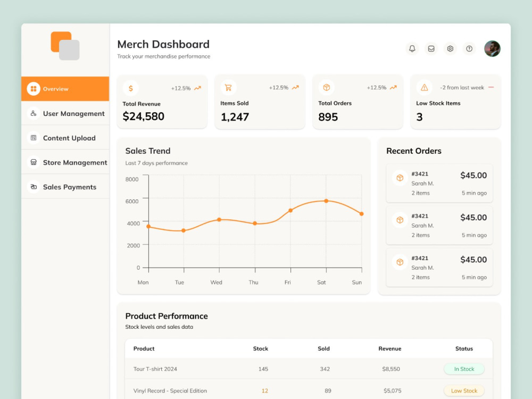Click the Overview grid icon
This screenshot has height=399, width=532.
(x=33, y=88)
